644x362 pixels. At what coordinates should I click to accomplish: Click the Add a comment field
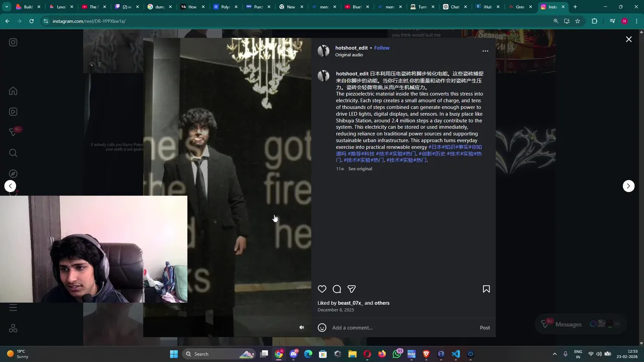click(403, 328)
